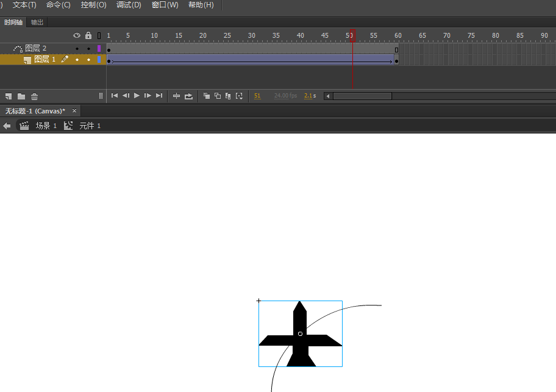Open the 控制(O) menu
The width and height of the screenshot is (556, 392).
(x=94, y=5)
